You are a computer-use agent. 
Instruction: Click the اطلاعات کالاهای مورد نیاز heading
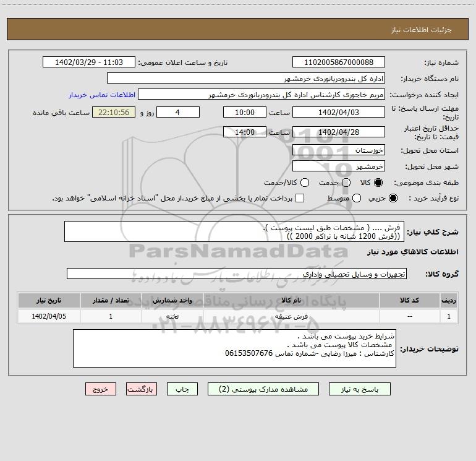click(x=413, y=252)
